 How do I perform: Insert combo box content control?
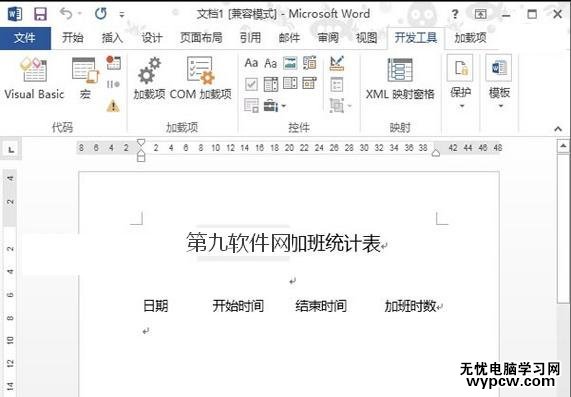point(271,84)
